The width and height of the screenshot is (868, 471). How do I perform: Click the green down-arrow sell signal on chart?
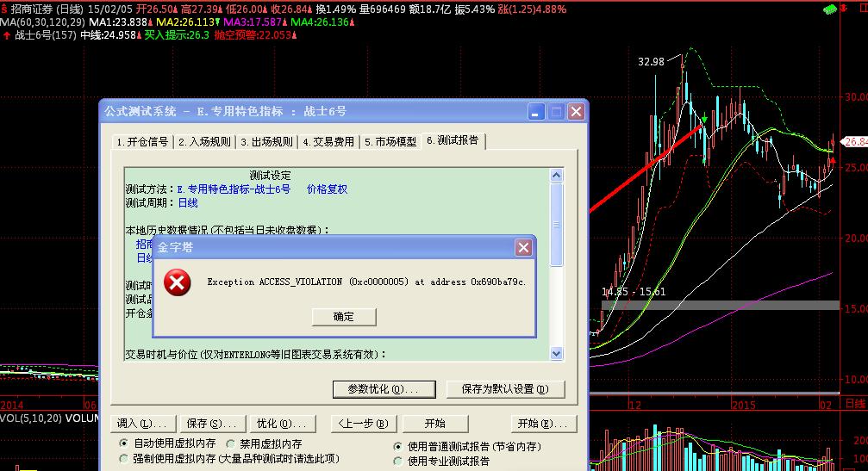coord(705,119)
